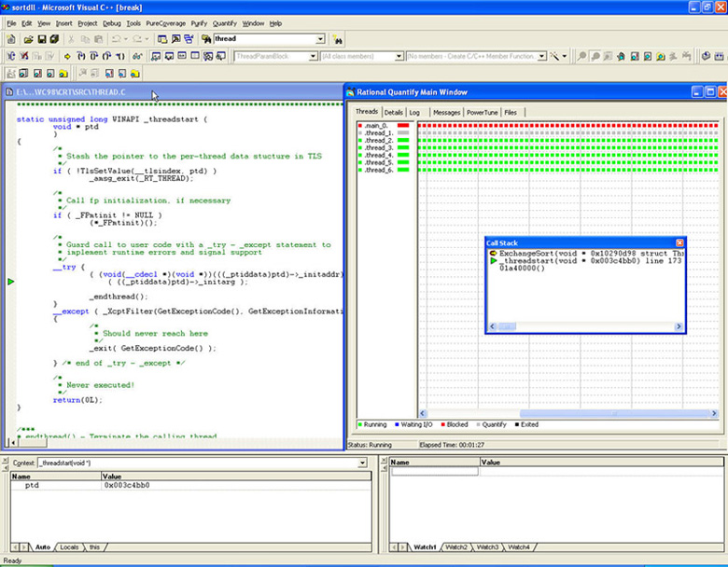Viewport: 728px width, 567px height.
Task: Switch to the Watch2 tab
Action: coord(455,546)
